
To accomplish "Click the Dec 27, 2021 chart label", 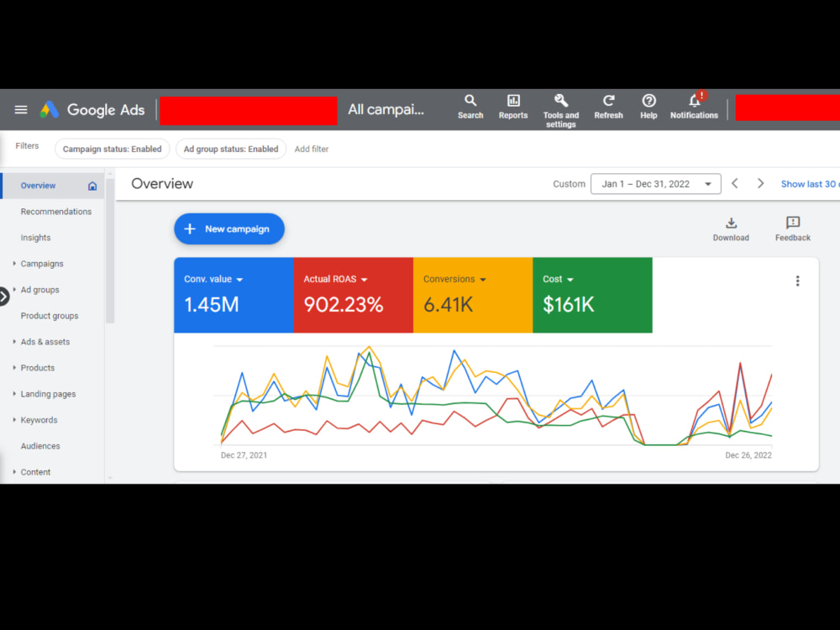I will 244,455.
